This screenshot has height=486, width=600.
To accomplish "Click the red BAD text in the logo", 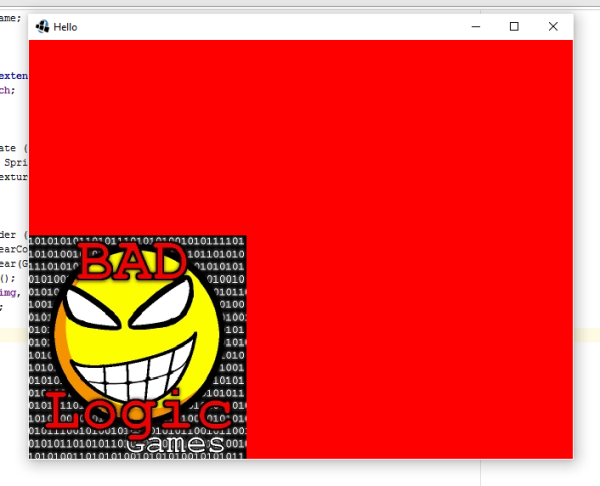I will 132,262.
